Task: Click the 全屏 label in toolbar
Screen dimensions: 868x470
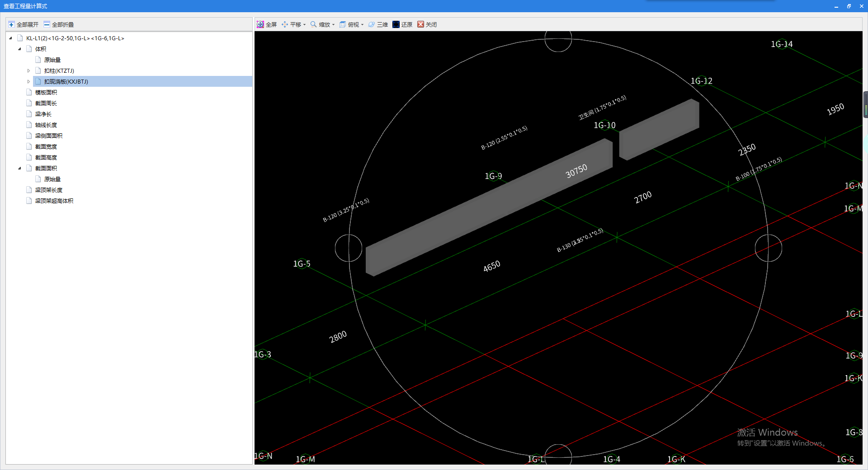Action: pyautogui.click(x=271, y=25)
